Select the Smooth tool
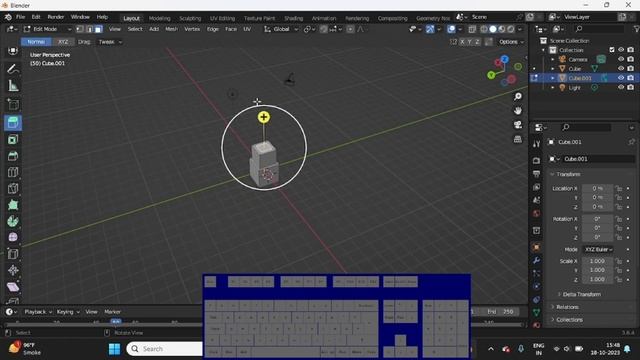The image size is (640, 360). 13,238
